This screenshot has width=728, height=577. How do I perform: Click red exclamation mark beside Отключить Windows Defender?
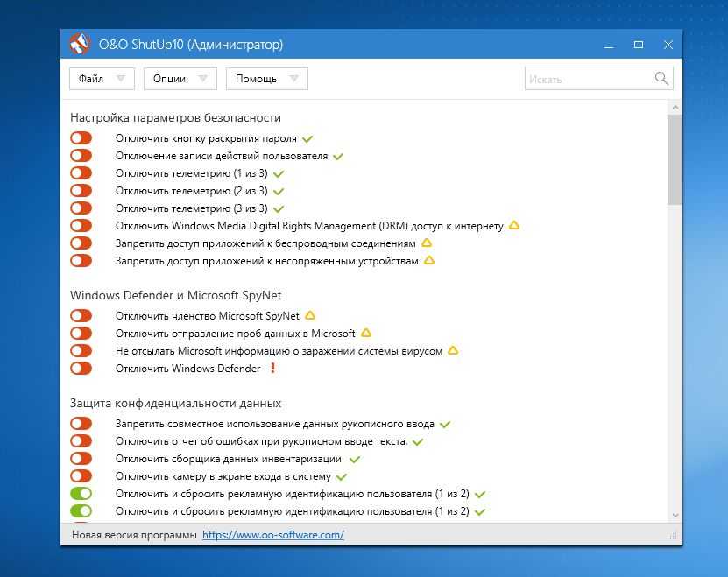coord(272,369)
